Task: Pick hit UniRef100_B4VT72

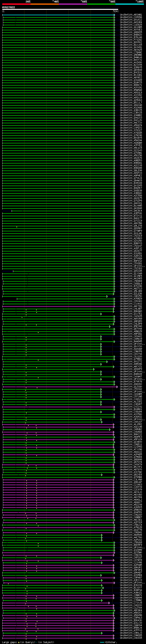Action: 131,60
